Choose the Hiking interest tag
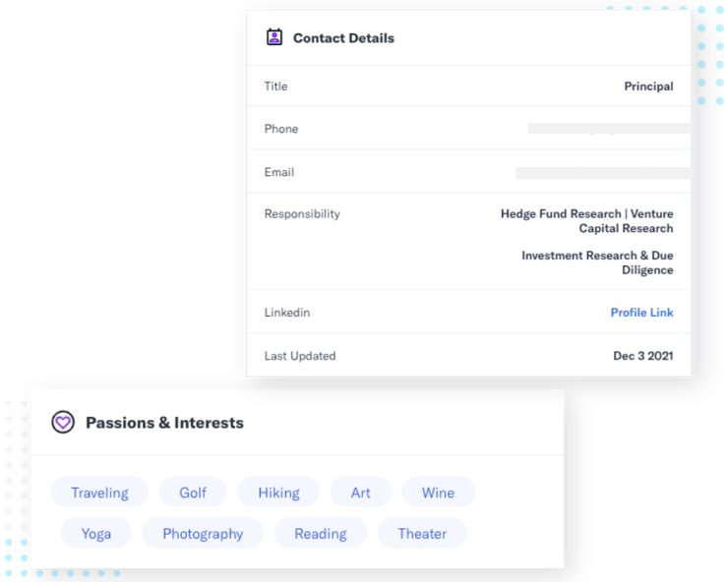The width and height of the screenshot is (728, 582). coord(278,492)
